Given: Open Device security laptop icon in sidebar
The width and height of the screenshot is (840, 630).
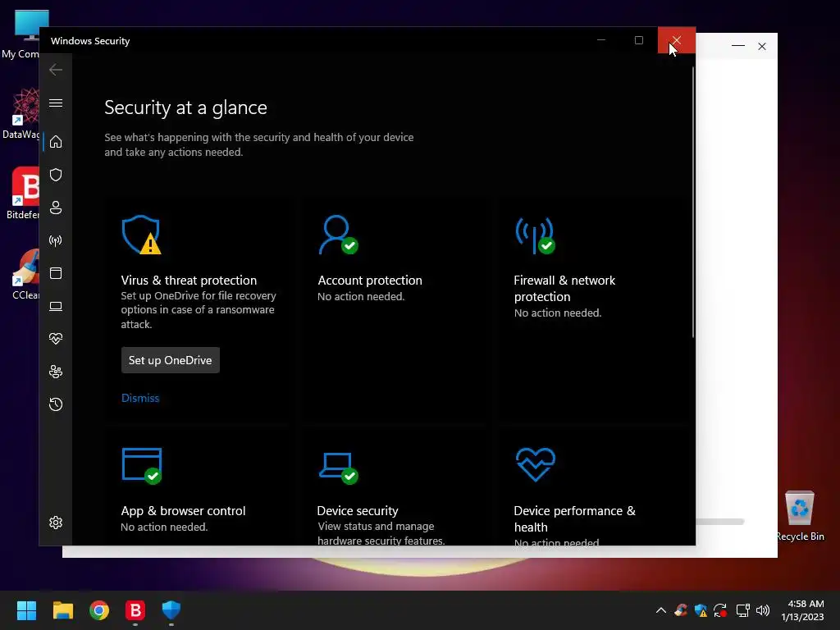Looking at the screenshot, I should pyautogui.click(x=56, y=306).
